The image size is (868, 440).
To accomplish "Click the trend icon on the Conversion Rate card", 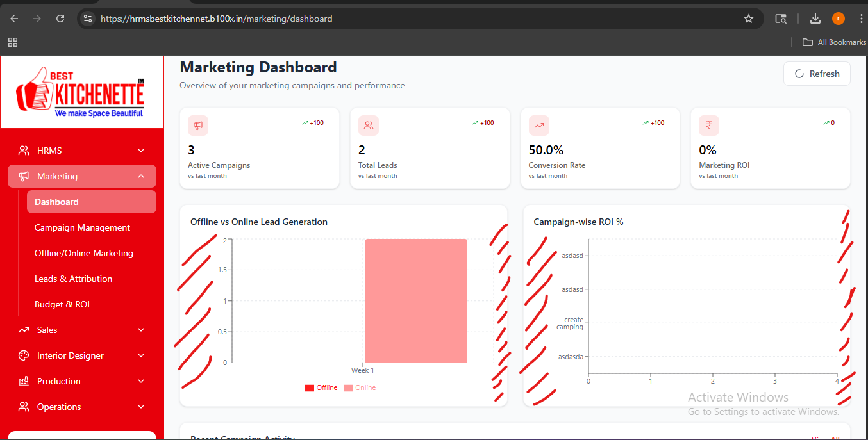I will [x=539, y=126].
